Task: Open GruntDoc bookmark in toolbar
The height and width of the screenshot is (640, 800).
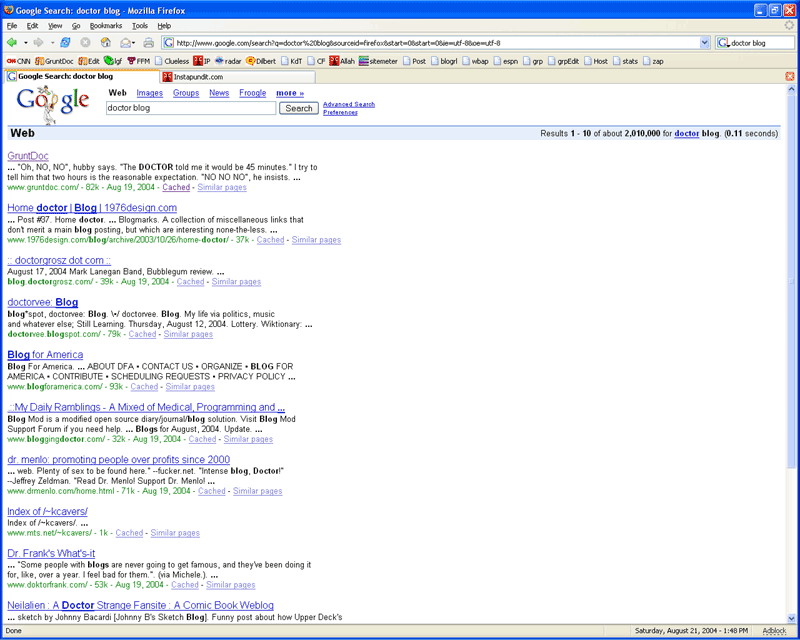Action: pyautogui.click(x=54, y=61)
